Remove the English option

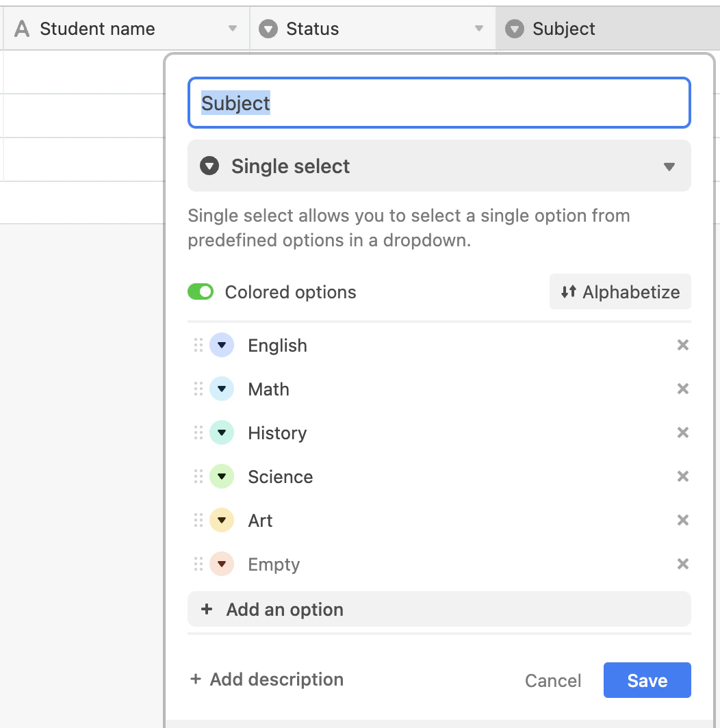(x=682, y=345)
